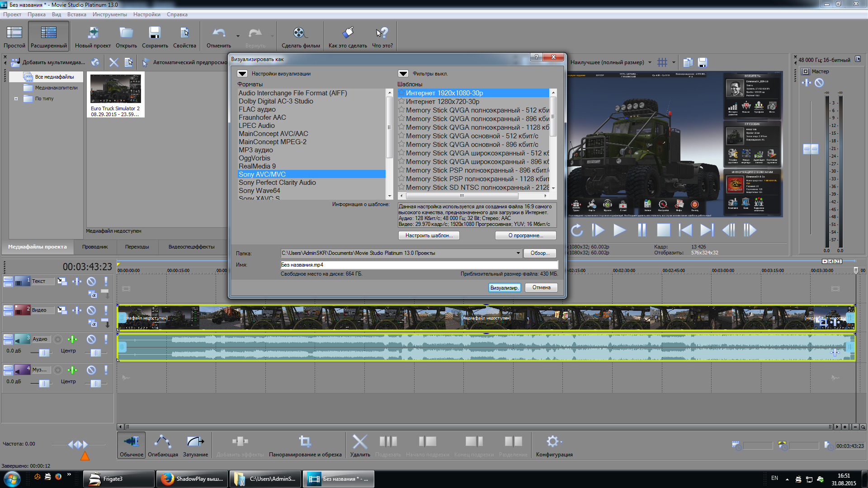Screen dimensions: 868x488
Task: Remove selected media with X icon
Action: 114,62
